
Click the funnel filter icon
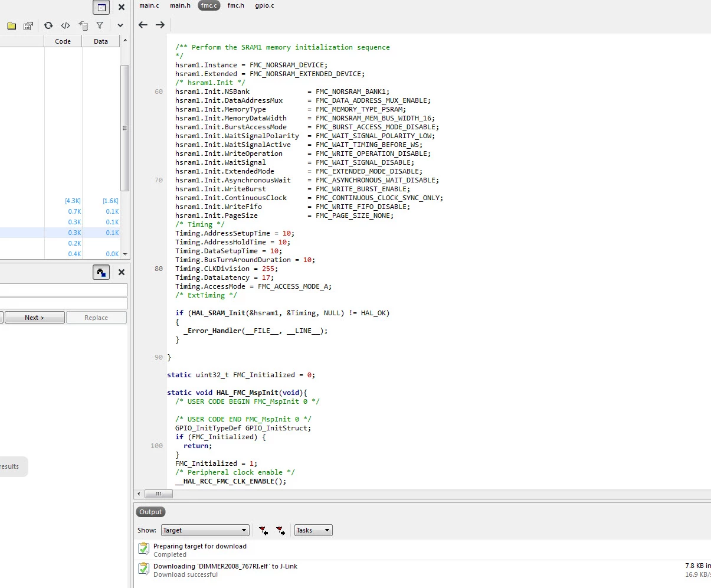coord(100,25)
